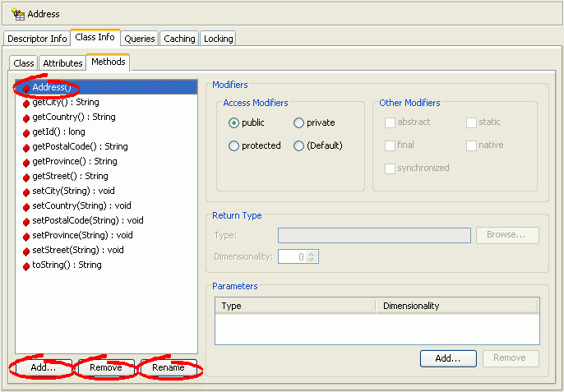This screenshot has width=564, height=392.
Task: Open the Caching tab
Action: point(179,39)
